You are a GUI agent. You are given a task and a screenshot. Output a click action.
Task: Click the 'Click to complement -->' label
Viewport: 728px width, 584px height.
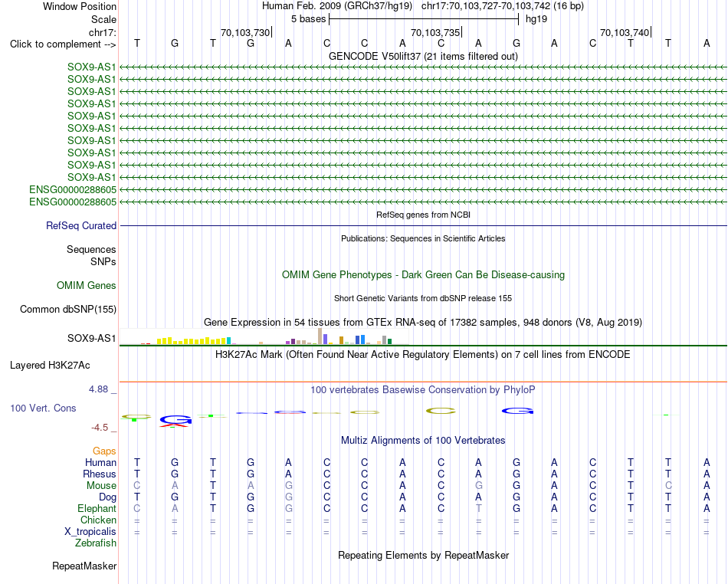coord(63,44)
